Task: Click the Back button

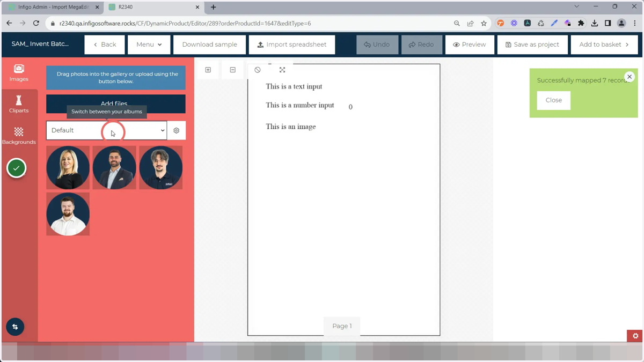Action: [x=105, y=45]
